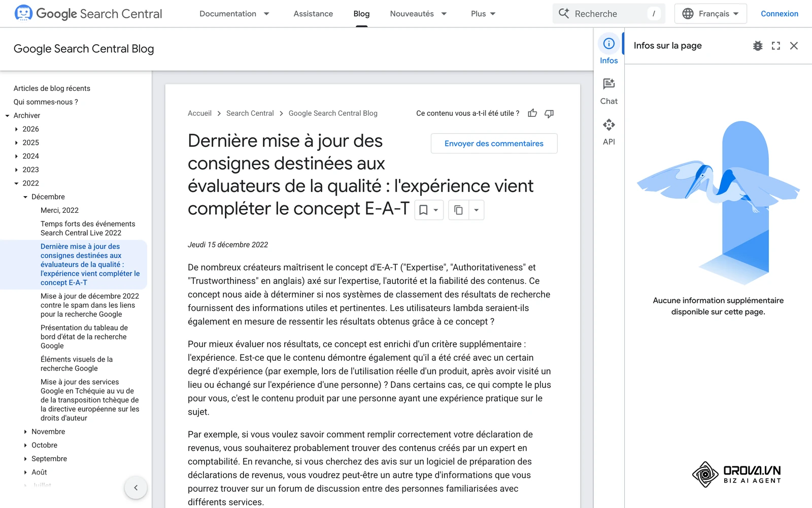Expand the info panel to fullscreen

click(776, 46)
